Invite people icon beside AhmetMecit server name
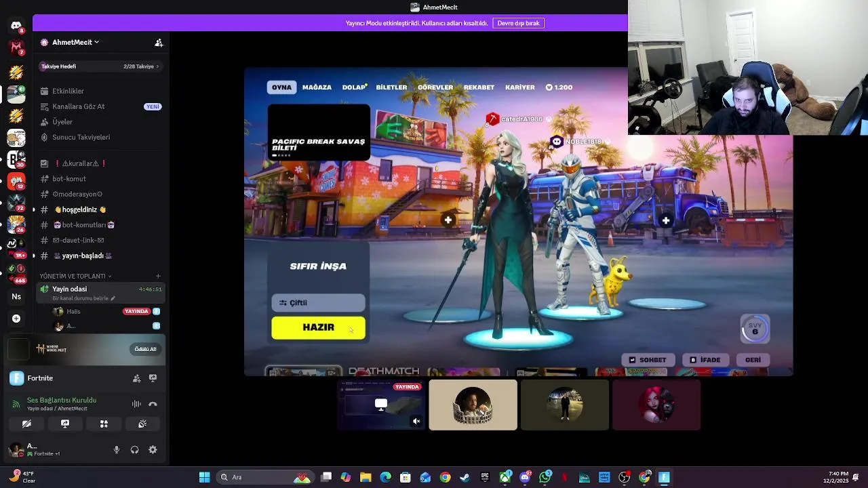Screen dimensions: 868x488 point(159,42)
